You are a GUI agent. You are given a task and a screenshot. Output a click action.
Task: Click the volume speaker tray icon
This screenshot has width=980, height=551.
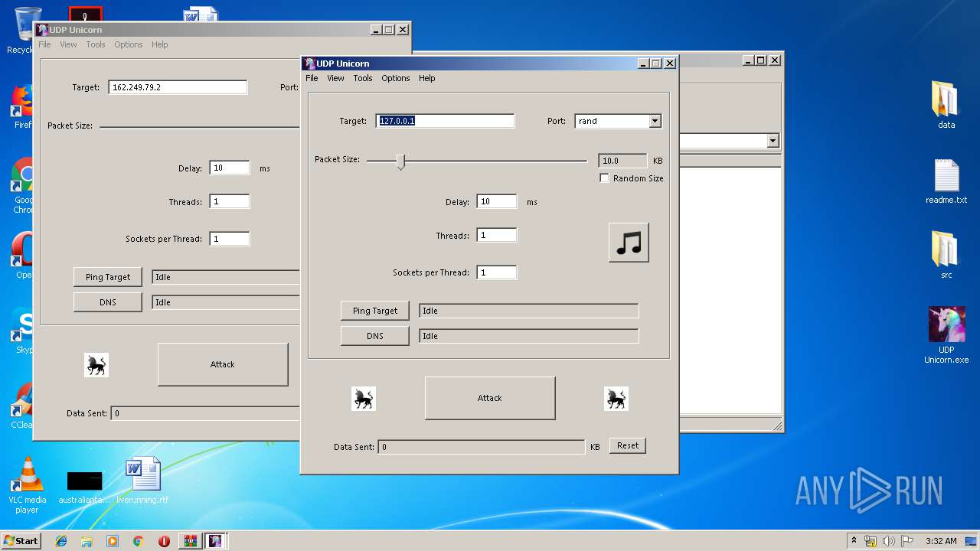coord(889,541)
